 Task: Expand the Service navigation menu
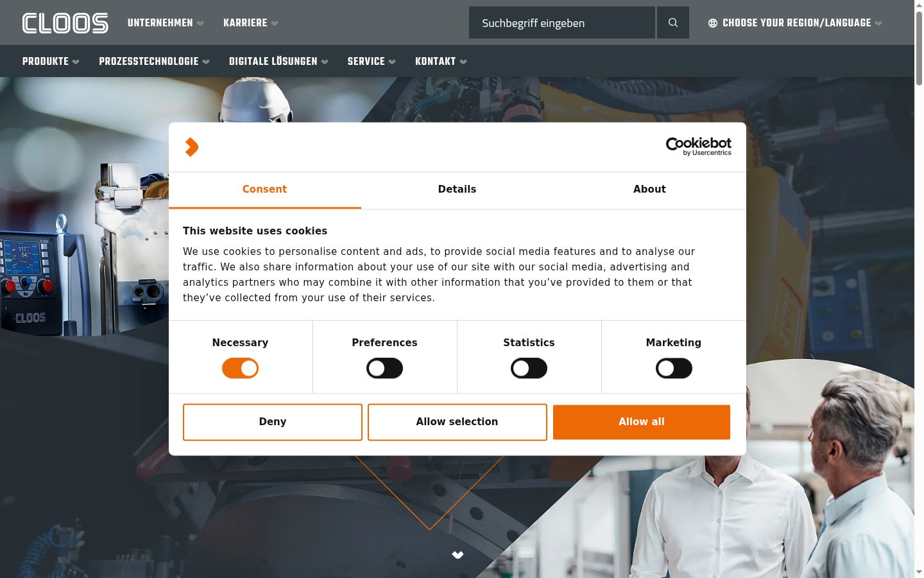click(372, 62)
